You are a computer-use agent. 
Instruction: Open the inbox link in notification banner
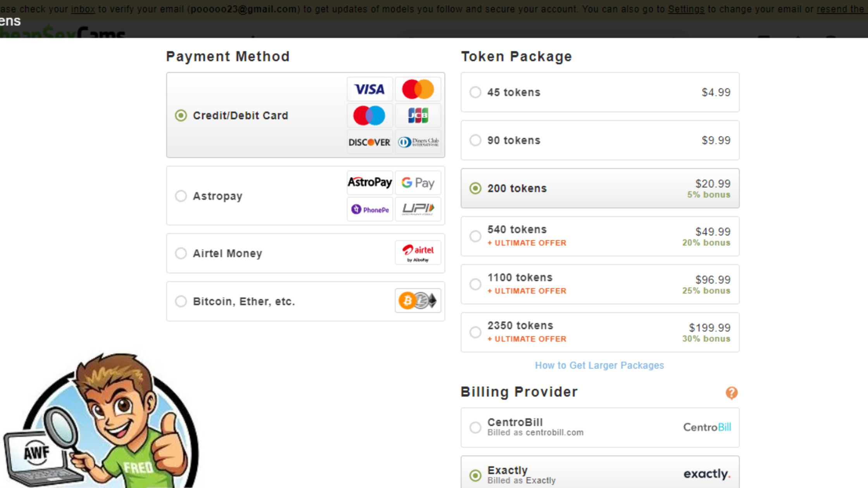(83, 9)
